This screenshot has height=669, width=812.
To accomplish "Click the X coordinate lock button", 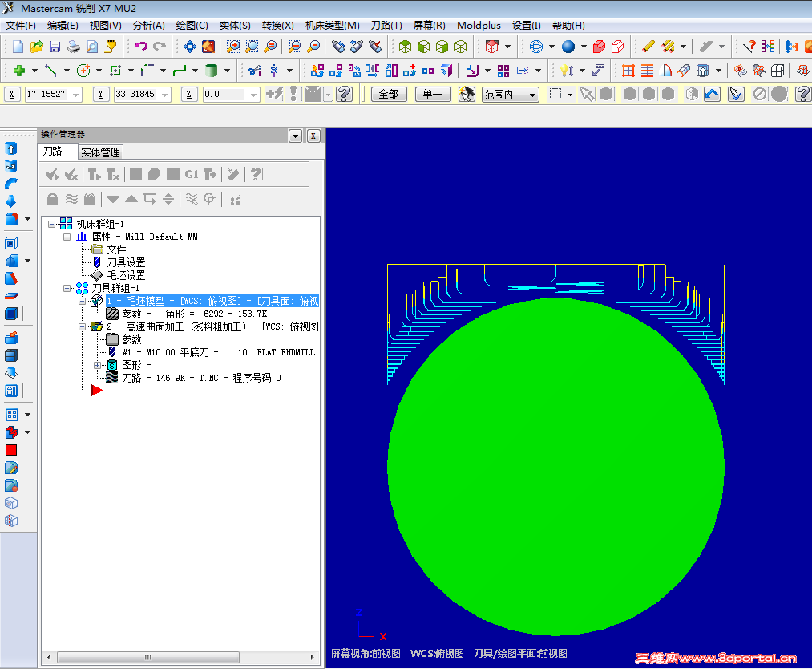I will (12, 95).
